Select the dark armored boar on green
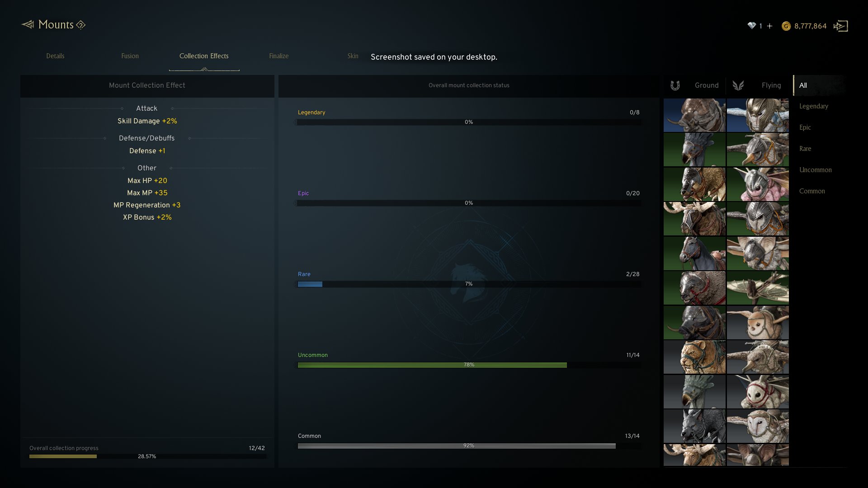868x488 pixels. pos(694,323)
